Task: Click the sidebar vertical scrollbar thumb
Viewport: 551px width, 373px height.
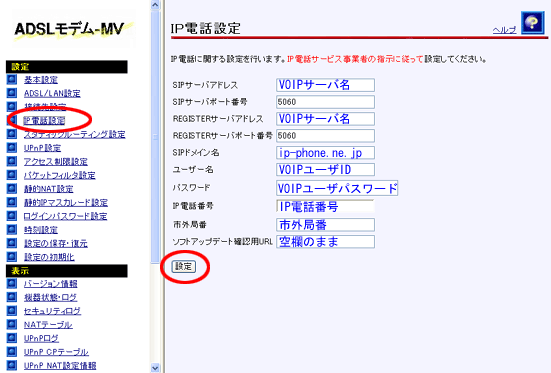Action: (x=155, y=136)
